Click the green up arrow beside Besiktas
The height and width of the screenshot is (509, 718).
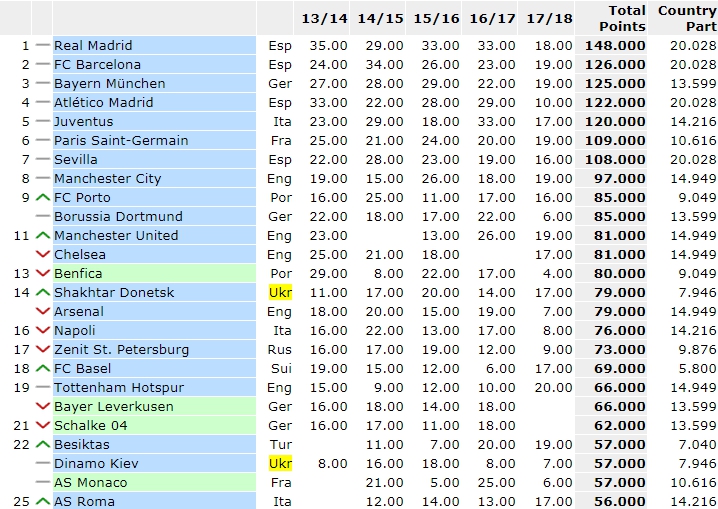pos(42,445)
